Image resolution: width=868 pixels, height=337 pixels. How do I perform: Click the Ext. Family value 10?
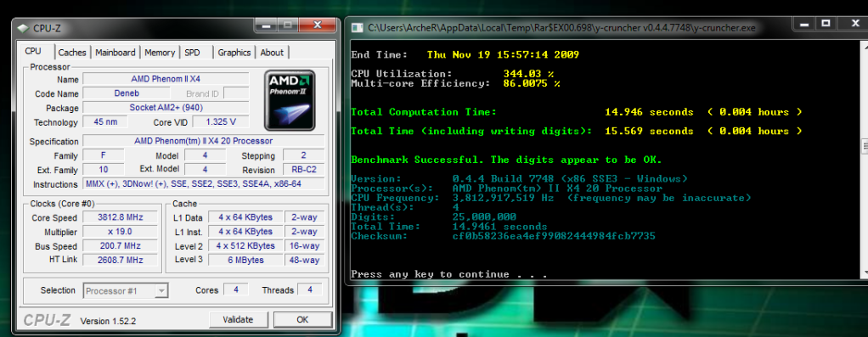[103, 170]
